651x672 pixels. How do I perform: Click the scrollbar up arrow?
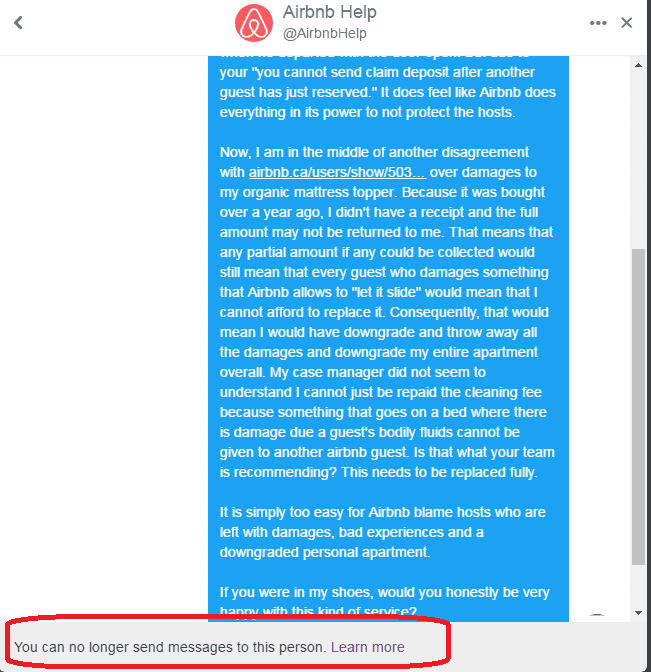point(638,65)
